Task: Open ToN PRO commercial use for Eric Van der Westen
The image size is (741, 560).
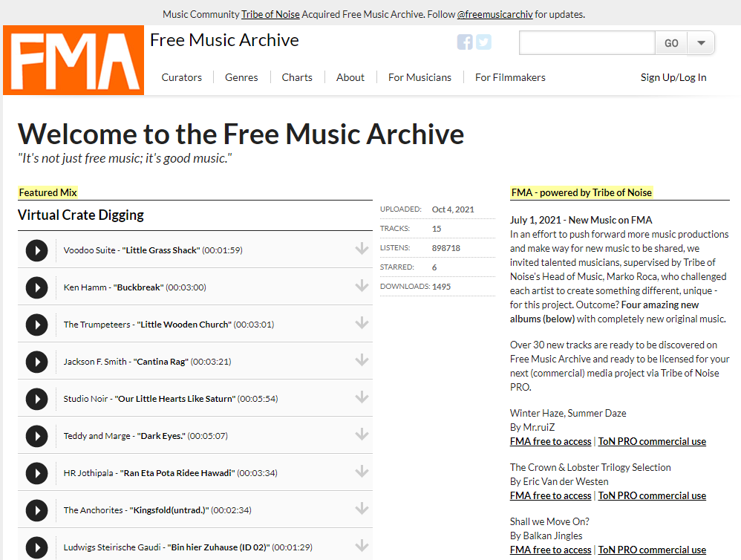Action: pyautogui.click(x=652, y=495)
